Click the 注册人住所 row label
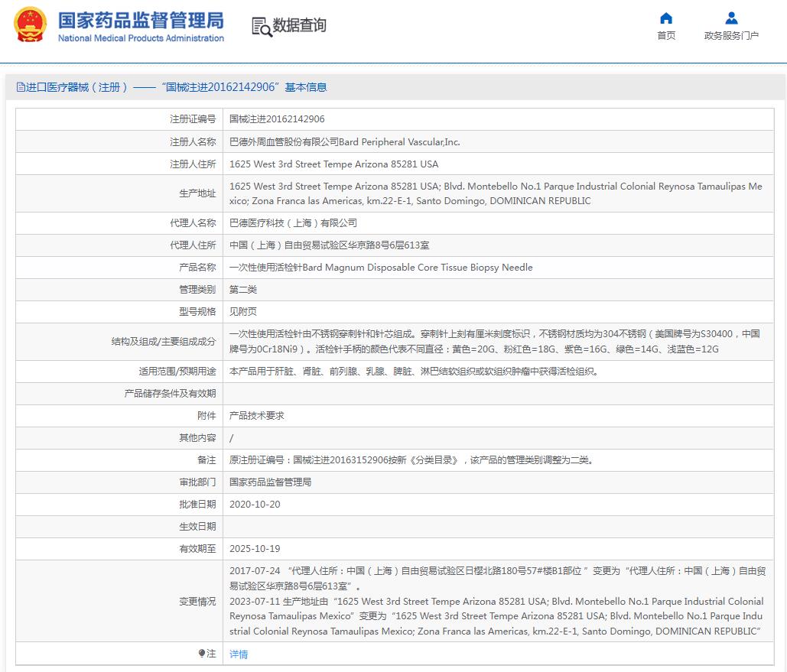787x672 pixels. 193,164
